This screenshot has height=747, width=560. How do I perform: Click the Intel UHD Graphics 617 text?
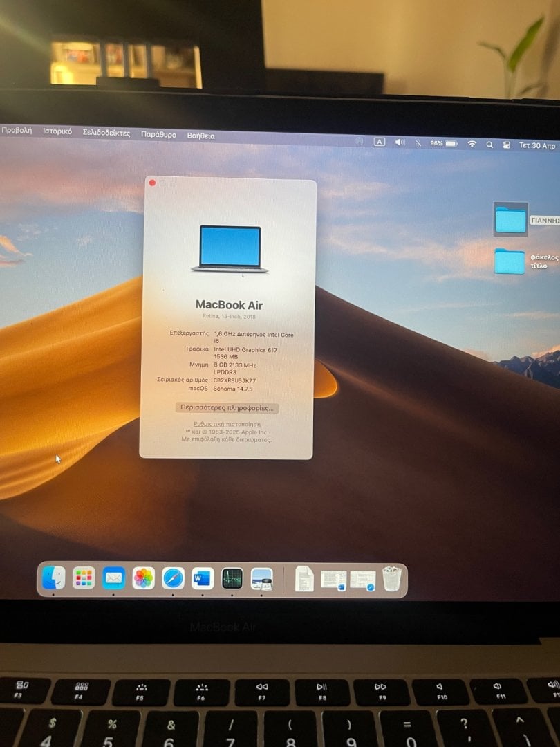click(245, 350)
